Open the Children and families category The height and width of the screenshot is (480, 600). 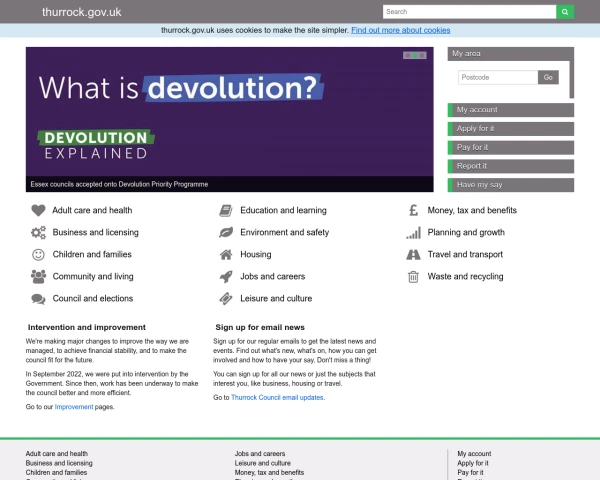point(92,255)
